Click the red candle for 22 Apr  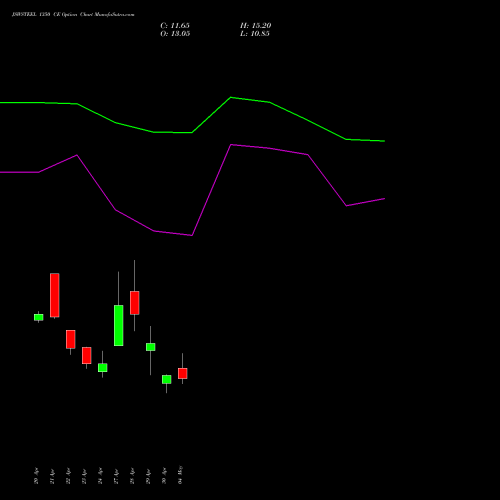coord(71,339)
